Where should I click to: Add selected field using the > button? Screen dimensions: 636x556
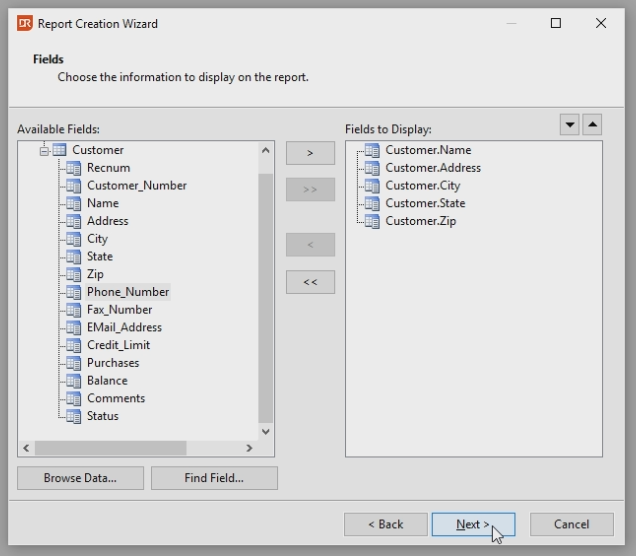(x=310, y=153)
